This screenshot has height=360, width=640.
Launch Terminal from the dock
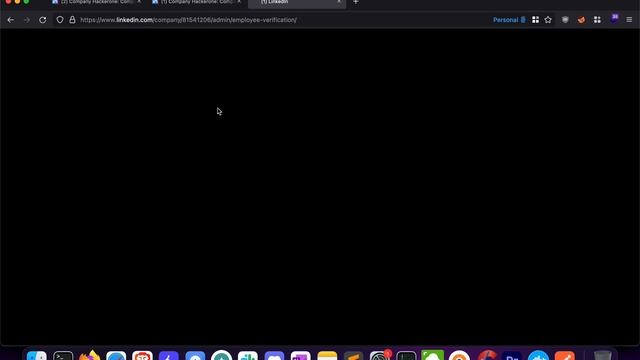pos(63,356)
